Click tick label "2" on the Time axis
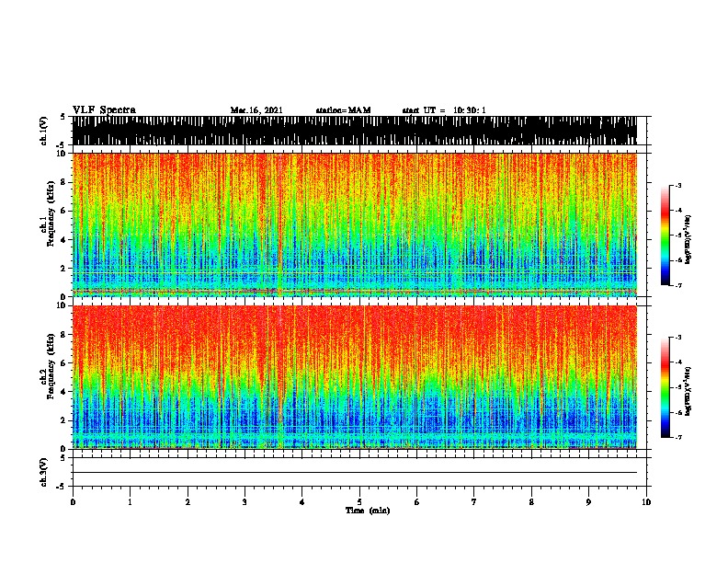This screenshot has width=728, height=563. (188, 502)
